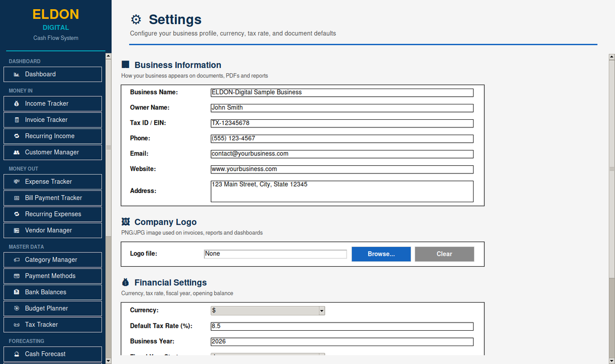Viewport: 615px width, 364px height.
Task: Select Recurring Expenses item
Action: (x=53, y=215)
